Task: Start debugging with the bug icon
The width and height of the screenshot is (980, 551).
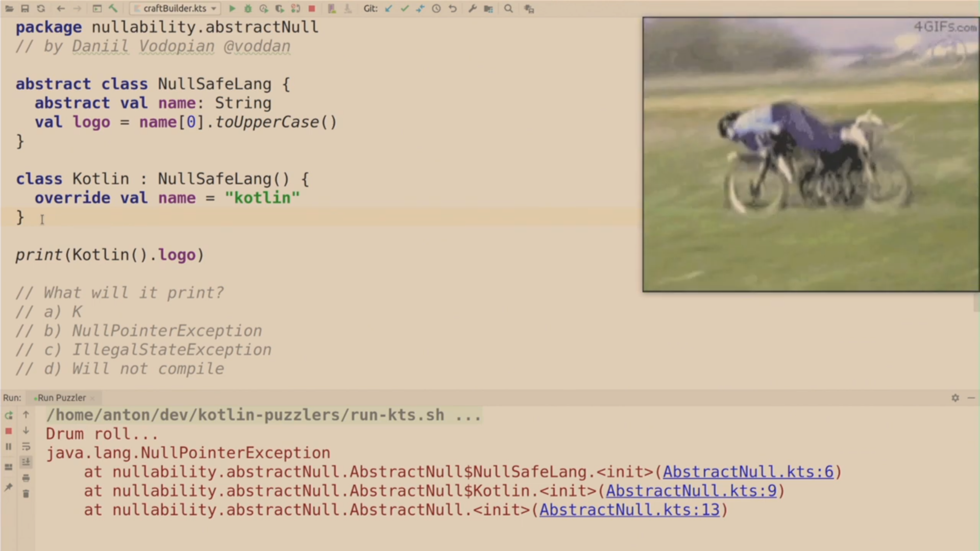Action: click(248, 9)
